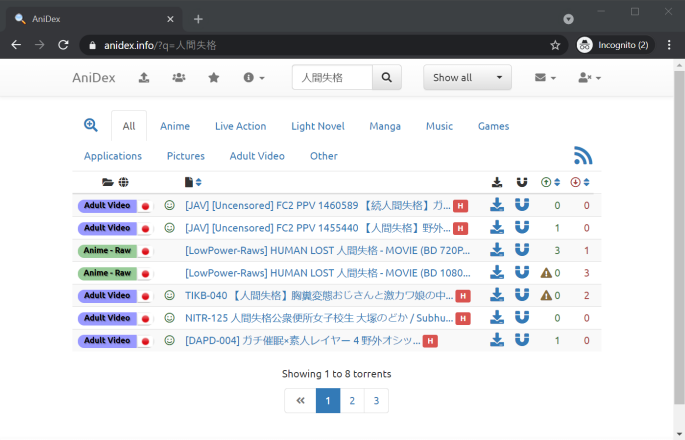Click the RSS feed icon
The width and height of the screenshot is (685, 440).
[583, 156]
